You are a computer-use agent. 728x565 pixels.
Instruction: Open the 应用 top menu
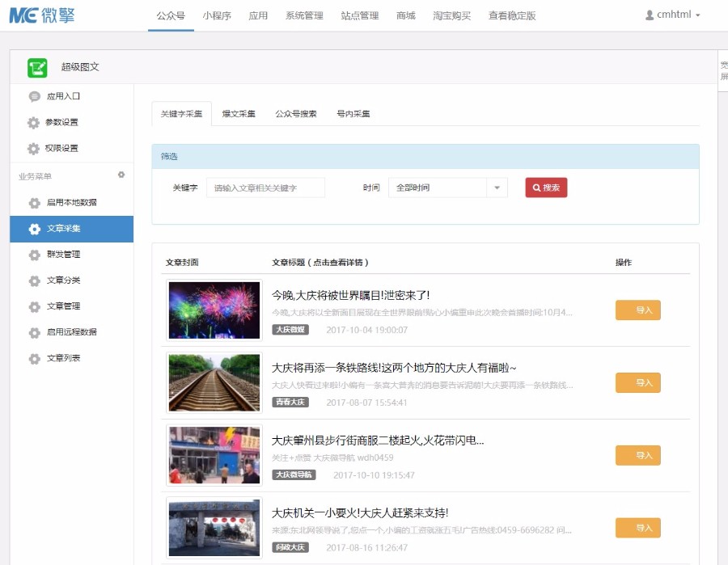258,16
